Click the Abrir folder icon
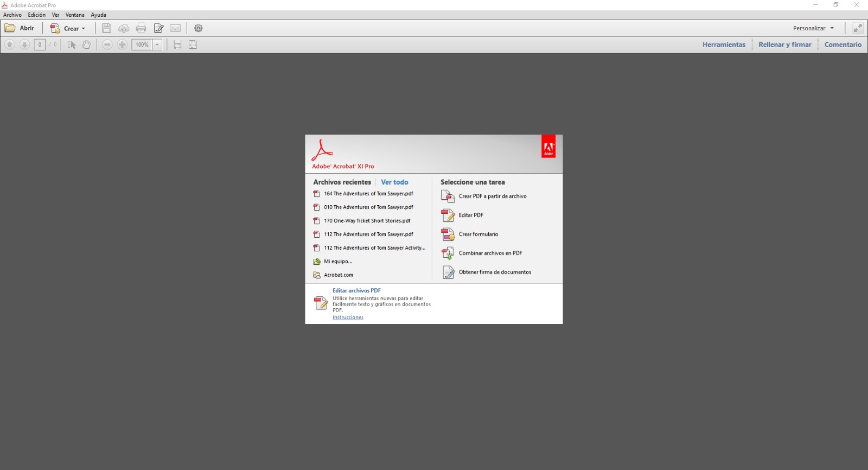This screenshot has height=470, width=868. click(x=10, y=28)
